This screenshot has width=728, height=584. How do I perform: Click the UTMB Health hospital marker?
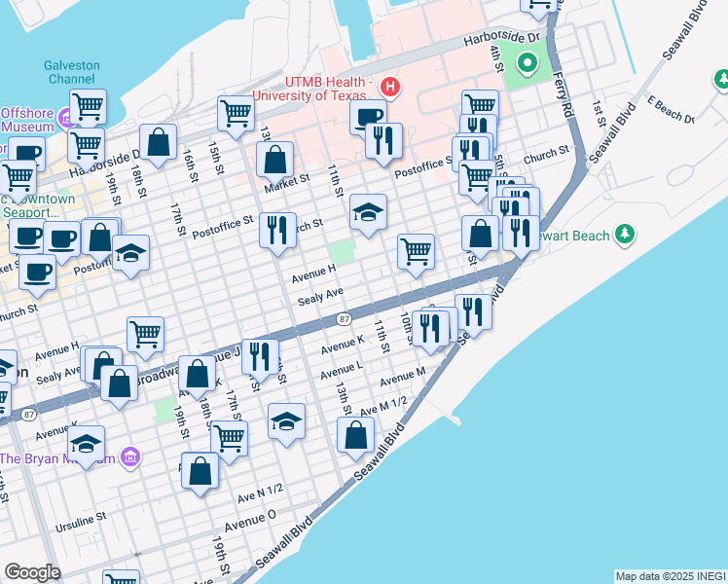tap(390, 87)
